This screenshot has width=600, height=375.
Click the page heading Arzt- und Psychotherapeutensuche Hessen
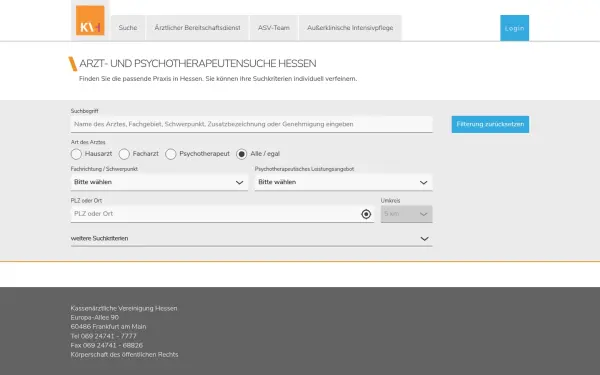tap(197, 64)
